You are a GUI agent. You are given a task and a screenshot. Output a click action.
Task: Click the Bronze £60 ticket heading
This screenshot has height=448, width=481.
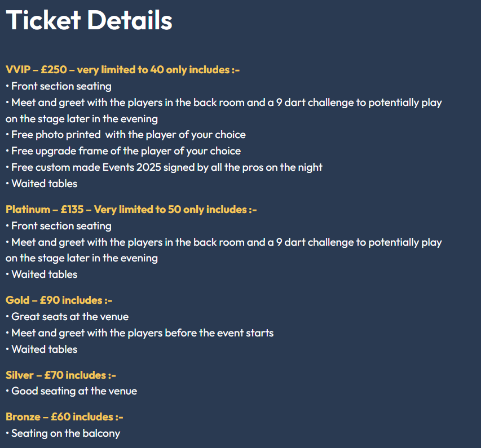(x=64, y=417)
